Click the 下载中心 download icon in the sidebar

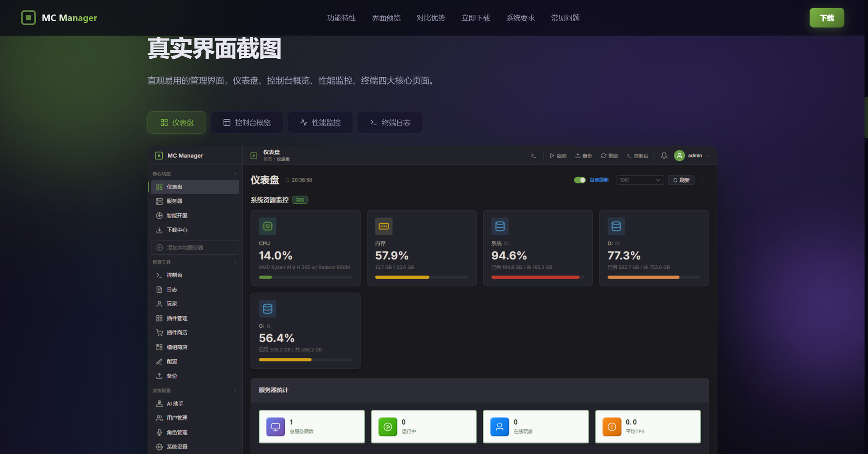point(159,230)
